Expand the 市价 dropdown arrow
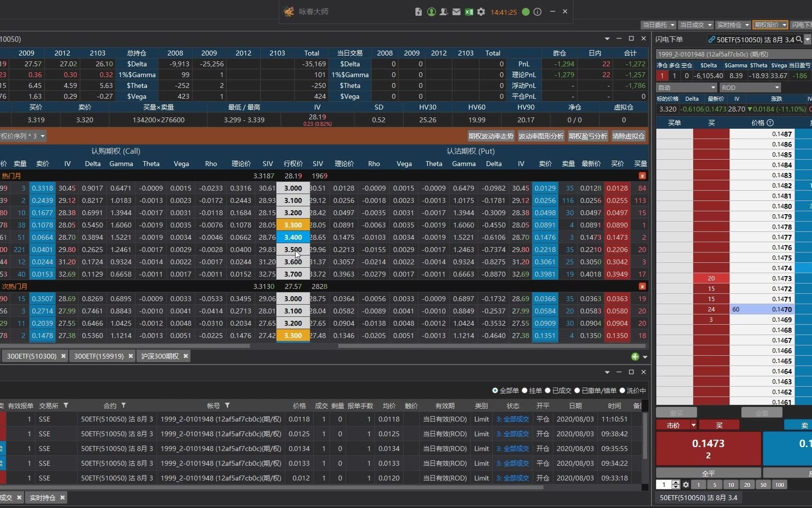Viewport: 812px width, 508px height. point(694,425)
